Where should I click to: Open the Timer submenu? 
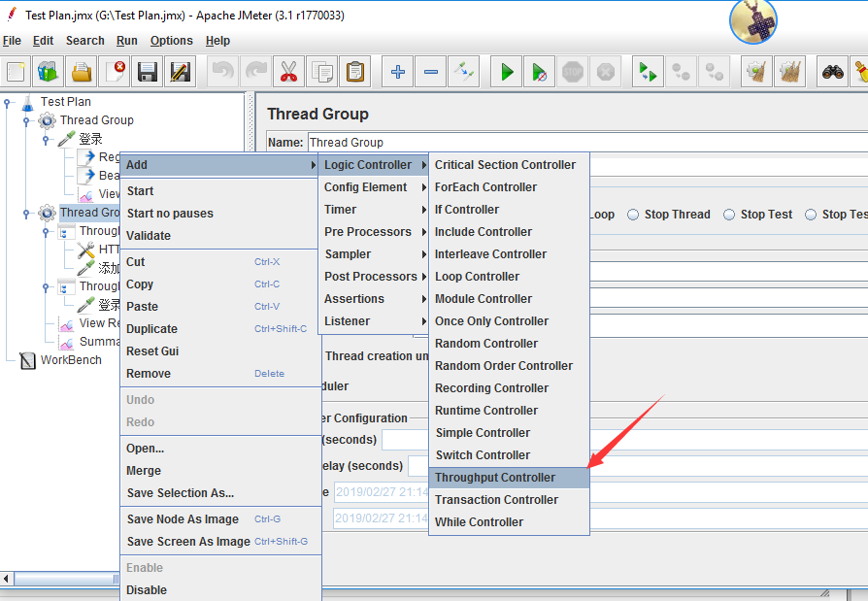click(373, 210)
